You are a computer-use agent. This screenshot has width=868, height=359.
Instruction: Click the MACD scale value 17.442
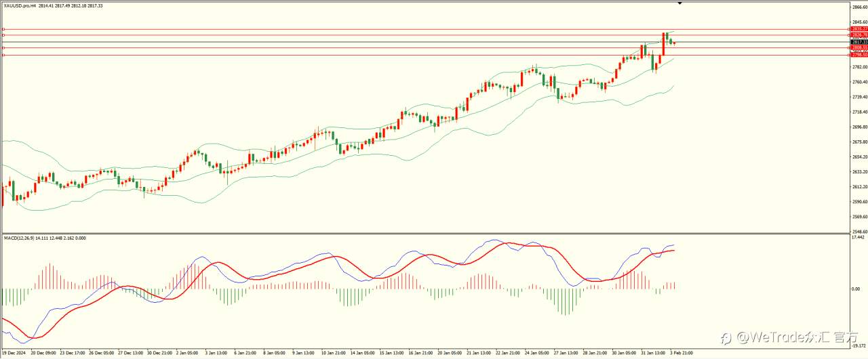pyautogui.click(x=858, y=238)
